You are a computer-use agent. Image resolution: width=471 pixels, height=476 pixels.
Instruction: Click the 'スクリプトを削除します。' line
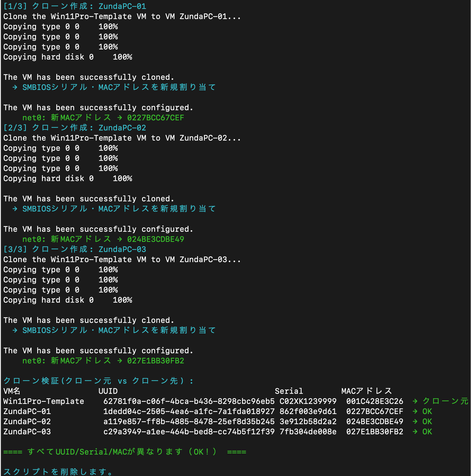[58, 472]
